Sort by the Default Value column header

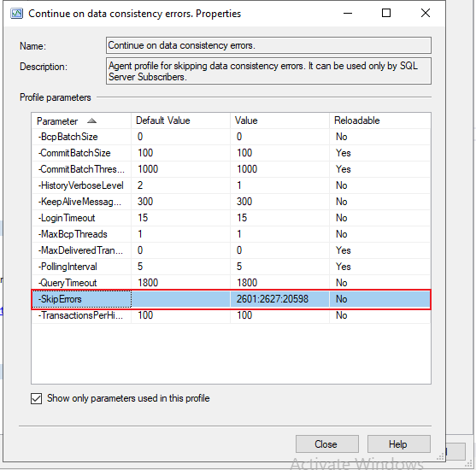(180, 120)
